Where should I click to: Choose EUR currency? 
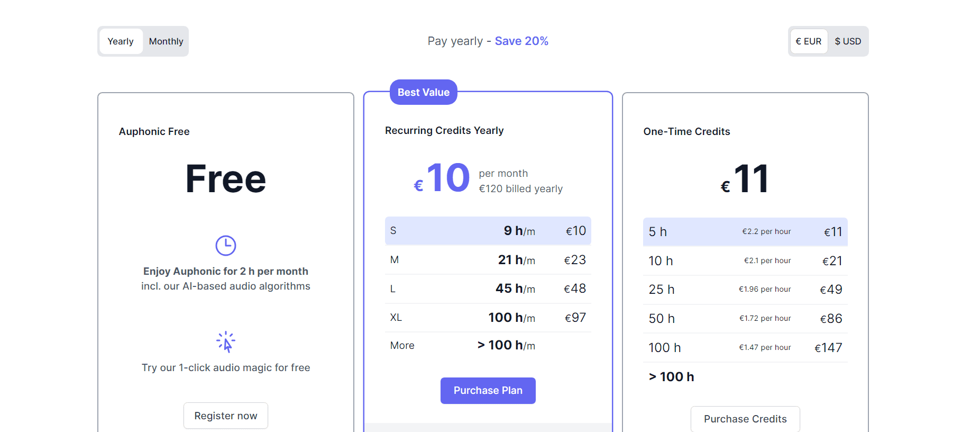click(808, 41)
